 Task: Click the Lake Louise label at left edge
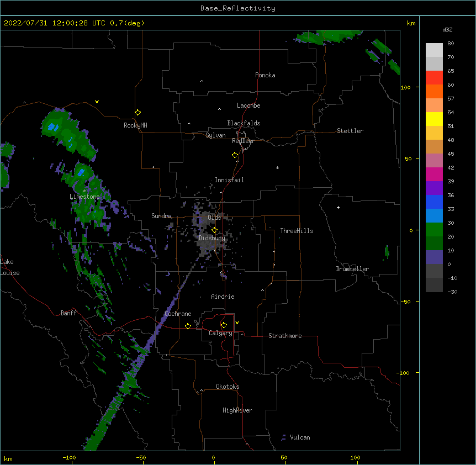coord(10,267)
